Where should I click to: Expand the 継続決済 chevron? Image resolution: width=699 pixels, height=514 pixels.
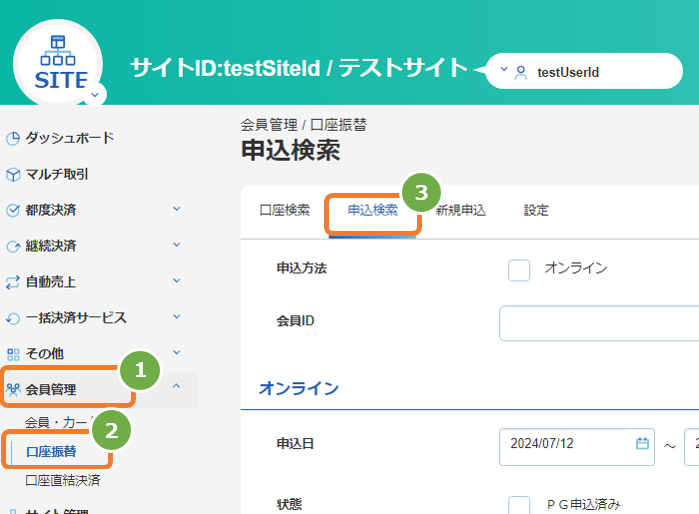(x=177, y=245)
